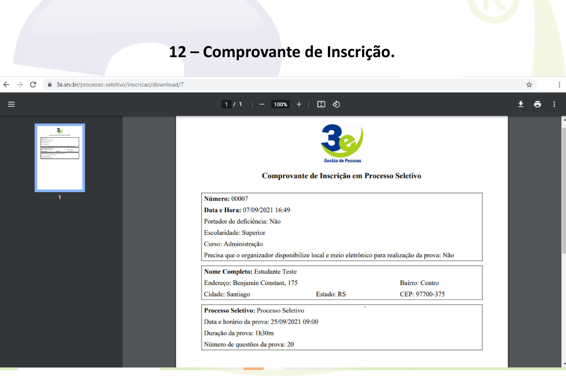Click 'Nome Completo: Estudante Teste' line
Viewport: 566px width, 392px height.
coord(250,272)
